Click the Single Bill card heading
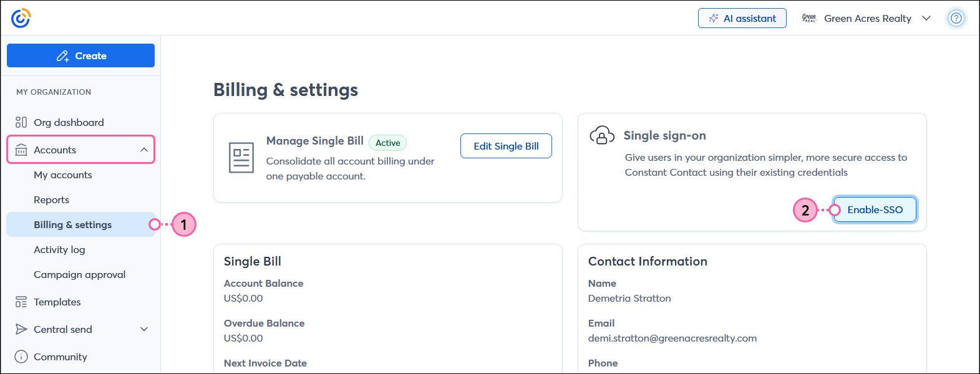 point(252,261)
